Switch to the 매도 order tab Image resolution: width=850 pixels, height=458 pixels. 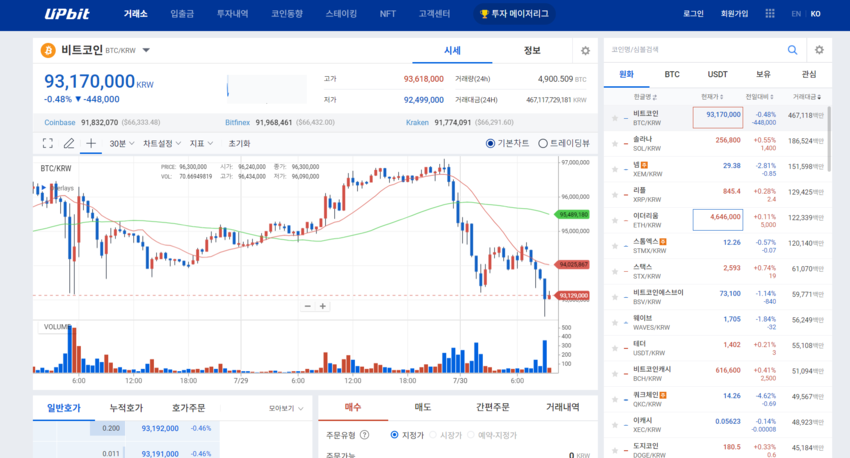[x=423, y=407]
